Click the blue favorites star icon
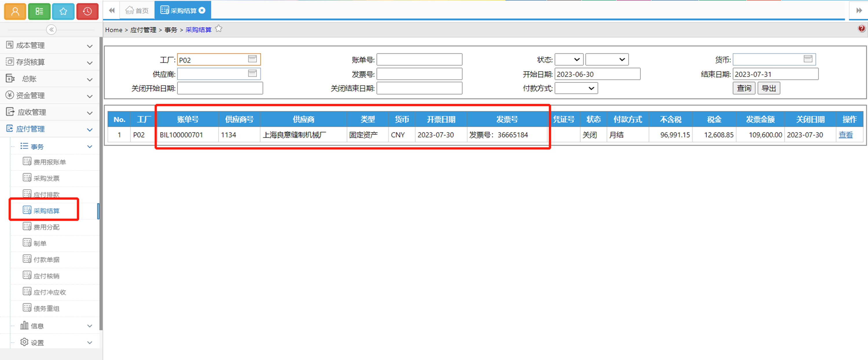 pyautogui.click(x=63, y=12)
